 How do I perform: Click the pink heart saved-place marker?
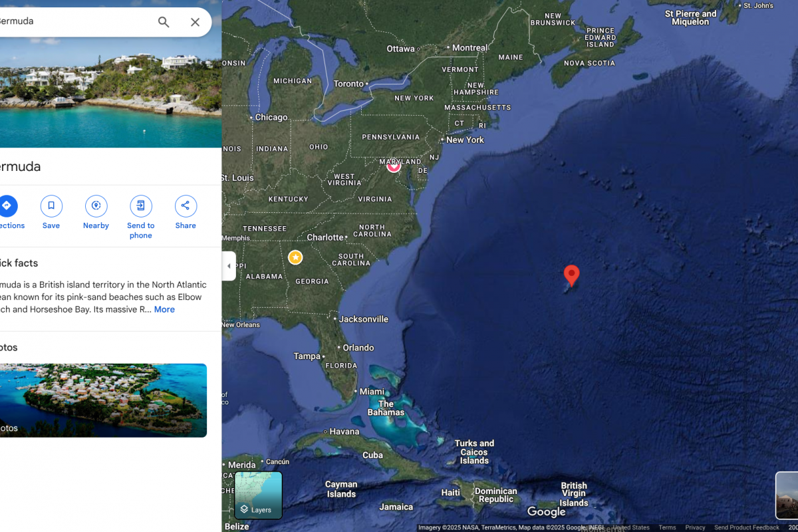pyautogui.click(x=394, y=165)
